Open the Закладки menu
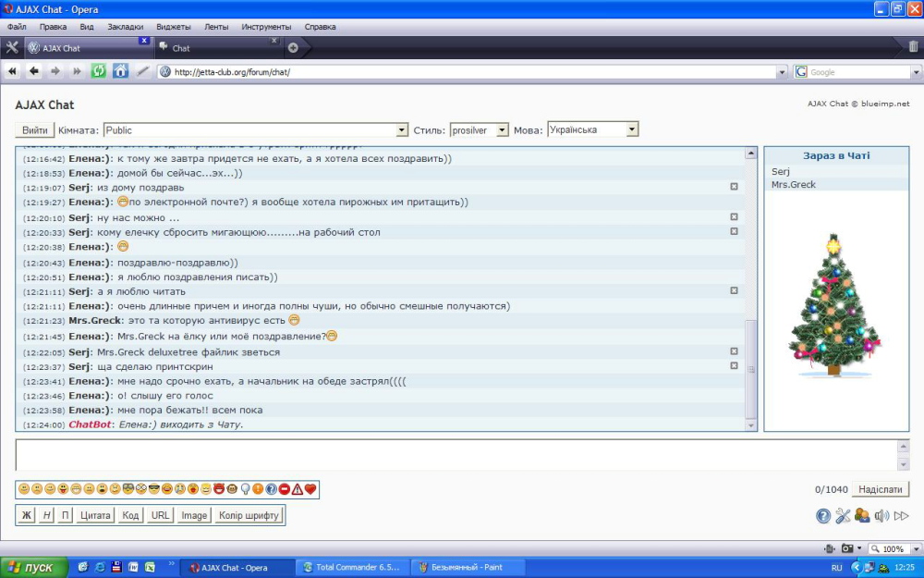 pyautogui.click(x=125, y=27)
